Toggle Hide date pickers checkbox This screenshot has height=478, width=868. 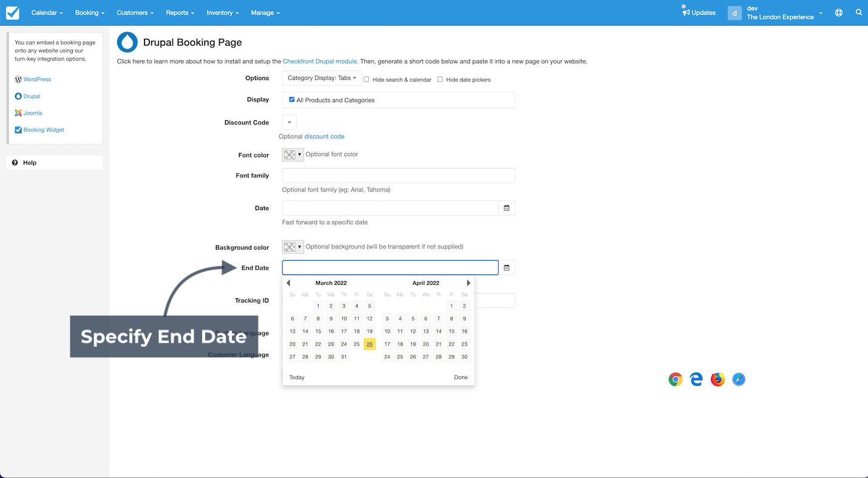tap(440, 80)
